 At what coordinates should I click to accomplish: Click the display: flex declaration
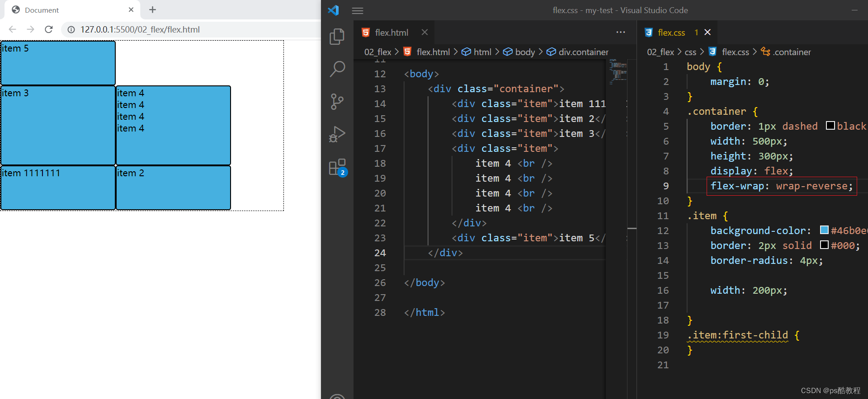[x=751, y=171]
